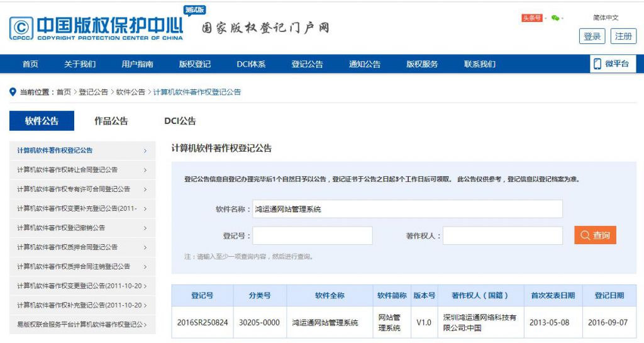Expand the 计算机软件著作权质押合同登记公告 arrow
Image resolution: width=644 pixels, height=343 pixels.
(145, 247)
